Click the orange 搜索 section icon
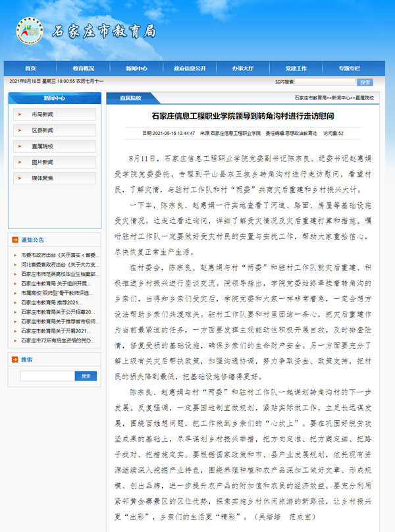 [15, 359]
